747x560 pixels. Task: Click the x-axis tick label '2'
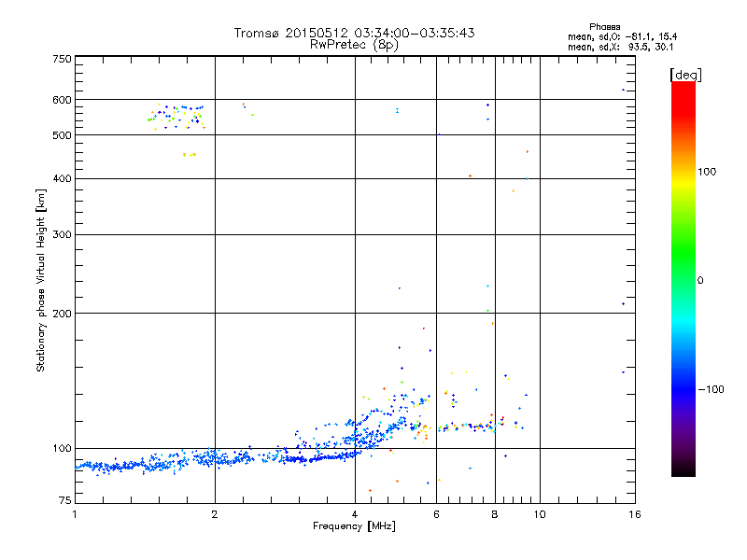point(215,514)
